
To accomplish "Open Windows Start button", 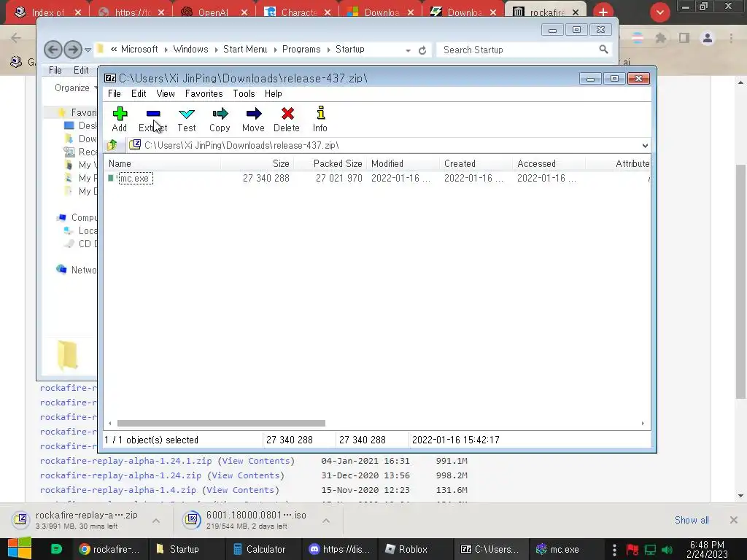I will [x=20, y=548].
